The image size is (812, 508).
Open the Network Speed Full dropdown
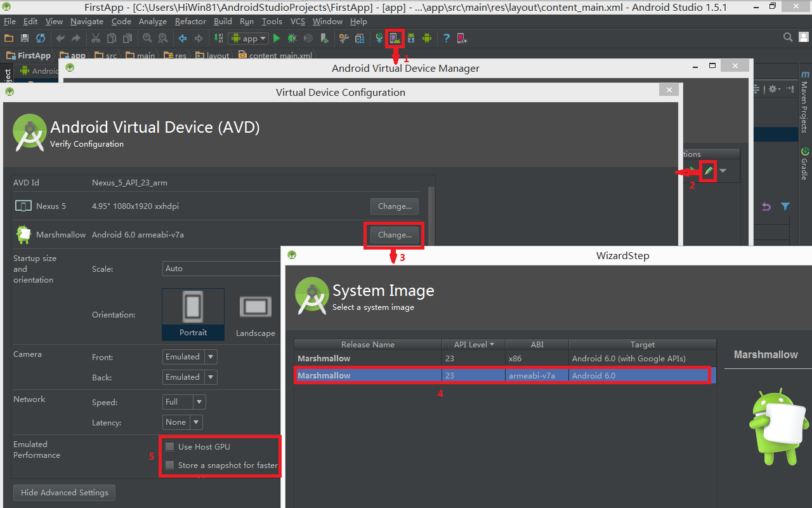pos(184,402)
